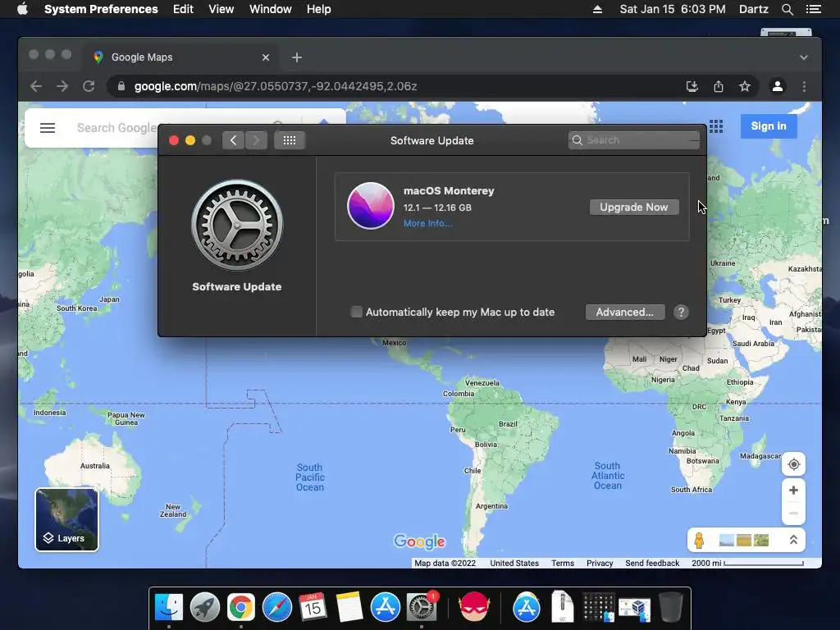Click the 2000 mi map scale
This screenshot has width=840, height=630.
747,563
